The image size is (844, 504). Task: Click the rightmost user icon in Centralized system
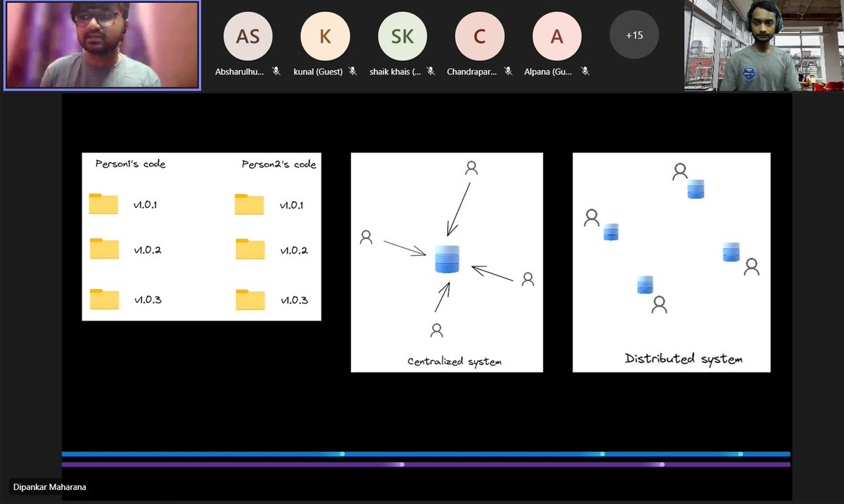pyautogui.click(x=528, y=279)
